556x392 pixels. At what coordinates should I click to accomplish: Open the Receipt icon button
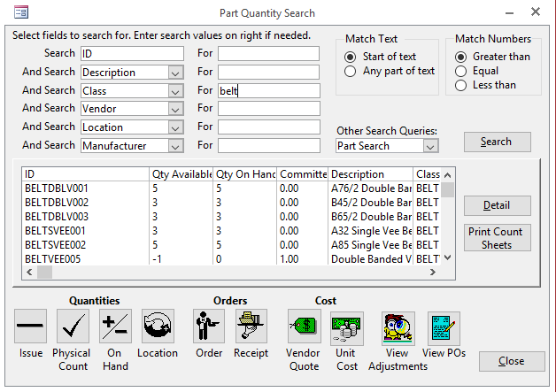[x=251, y=327]
